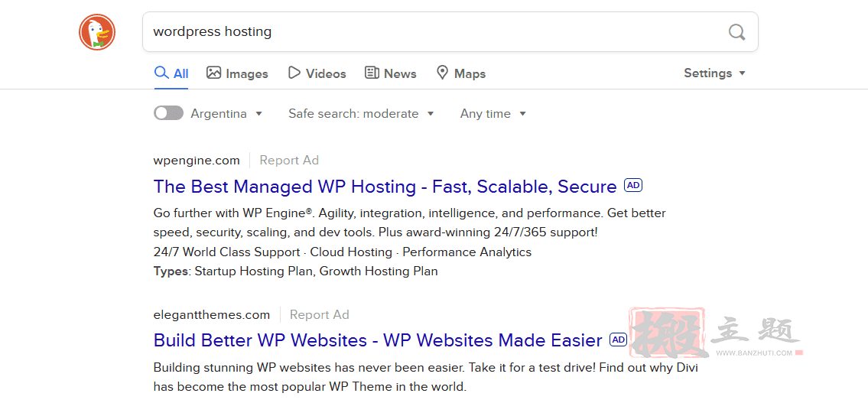Toggle the Argentina region switch
Image resolution: width=868 pixels, height=416 pixels.
coord(169,113)
